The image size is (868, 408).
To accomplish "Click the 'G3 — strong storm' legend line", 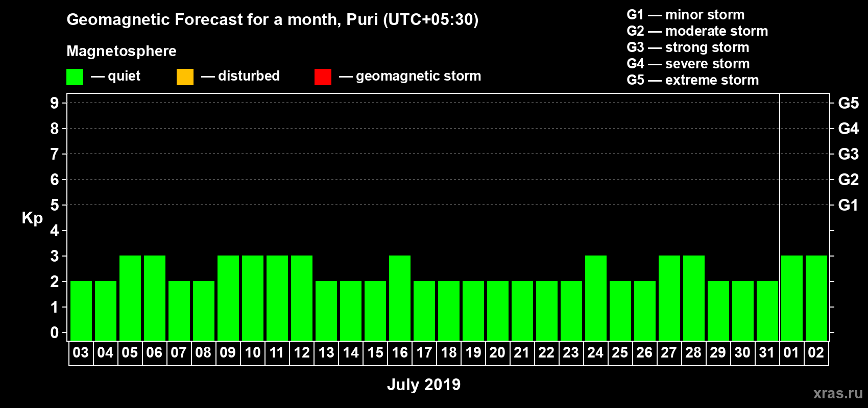I will 688,47.
